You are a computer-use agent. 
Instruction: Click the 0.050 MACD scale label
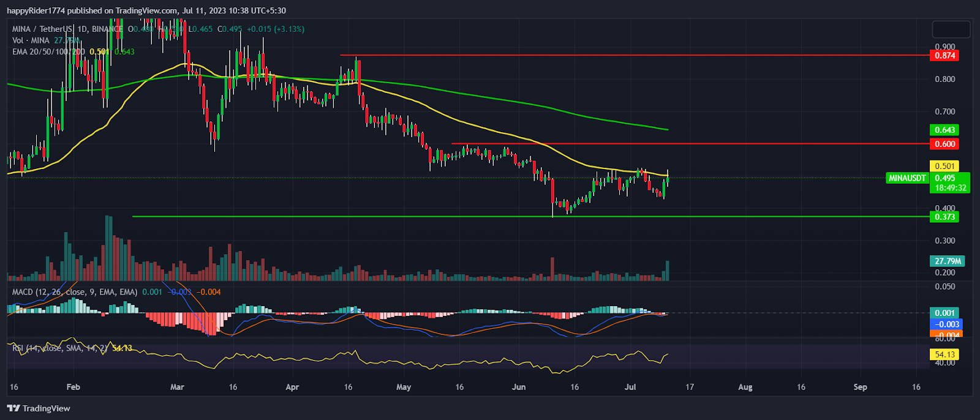(945, 287)
